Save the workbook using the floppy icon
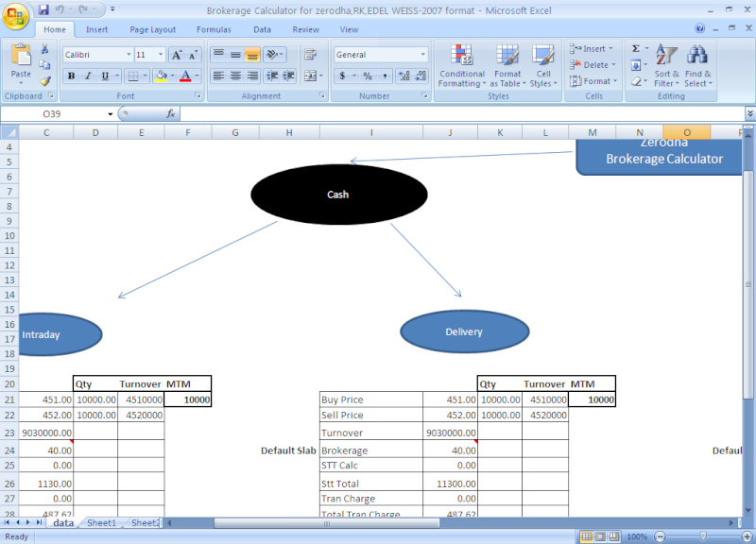Viewport: 756px width, 544px height. (x=43, y=9)
